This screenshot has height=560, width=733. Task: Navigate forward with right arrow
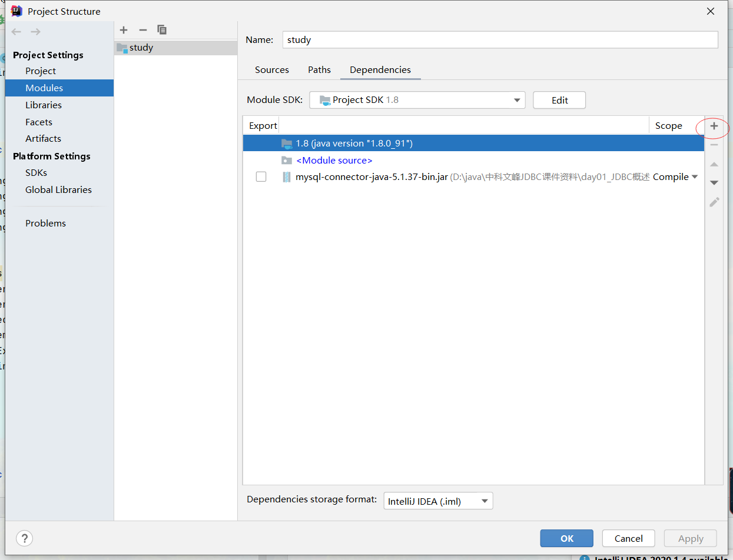coord(35,32)
